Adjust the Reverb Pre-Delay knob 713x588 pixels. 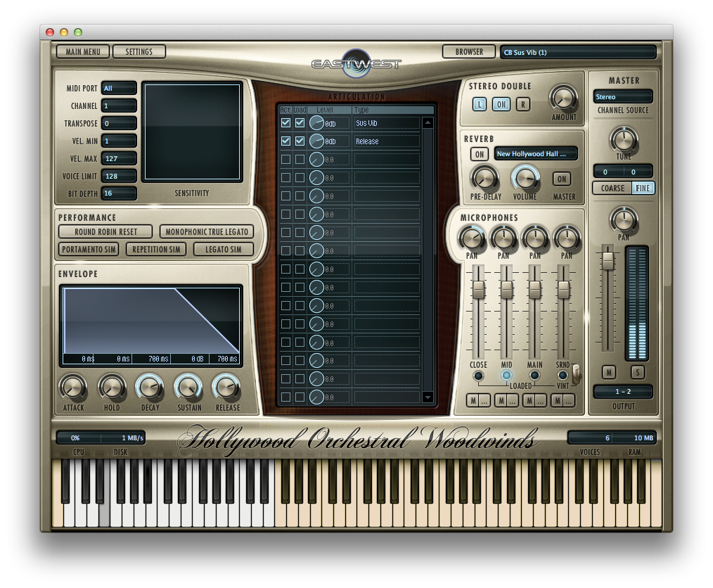coord(484,178)
